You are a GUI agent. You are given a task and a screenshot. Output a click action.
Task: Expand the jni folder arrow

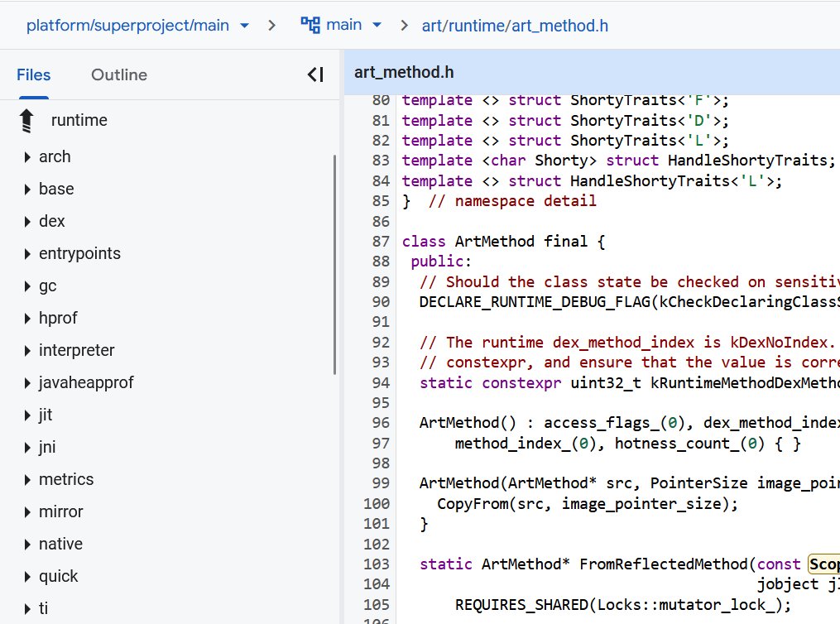pos(27,447)
